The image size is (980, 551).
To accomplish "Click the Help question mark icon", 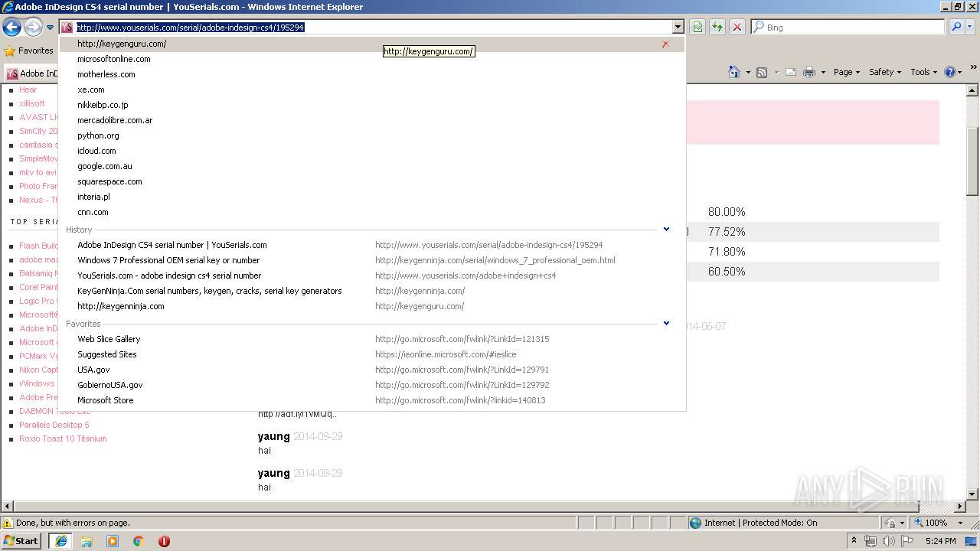I will pyautogui.click(x=949, y=72).
